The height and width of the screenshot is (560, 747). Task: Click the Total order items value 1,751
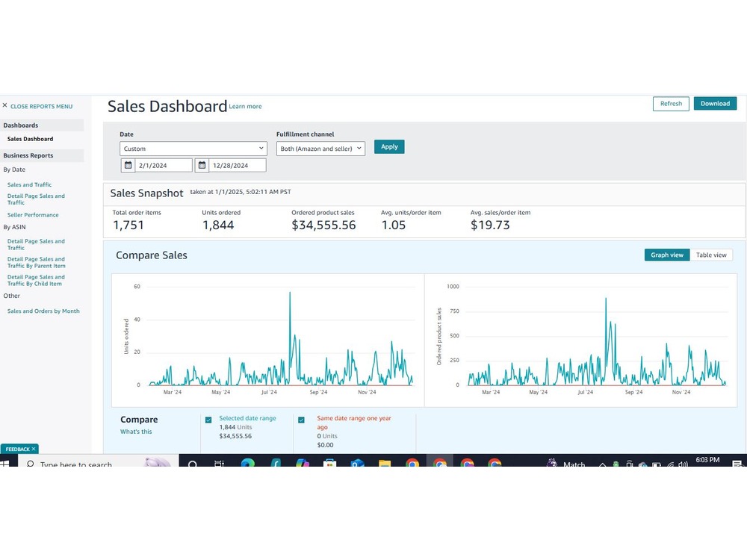[128, 225]
